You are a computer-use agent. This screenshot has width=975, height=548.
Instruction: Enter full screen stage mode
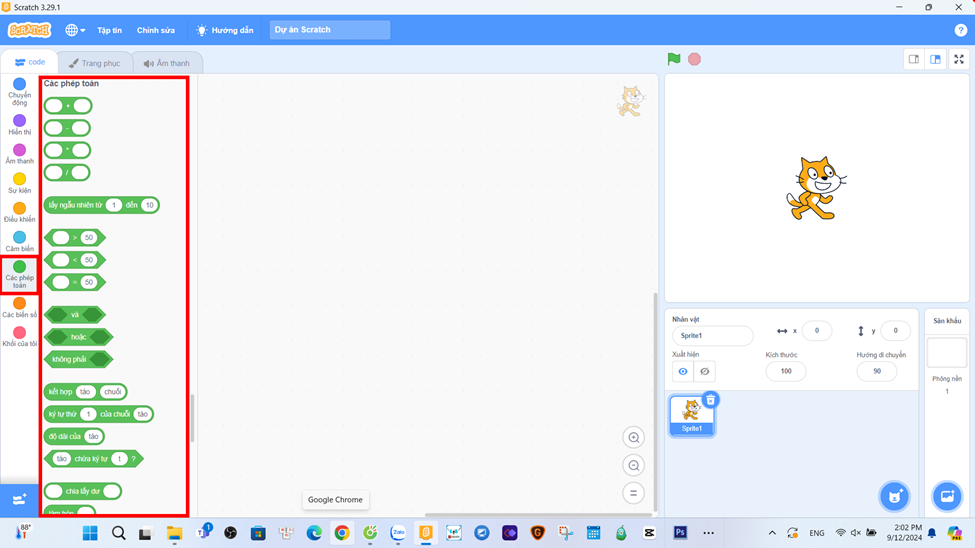[x=959, y=60]
